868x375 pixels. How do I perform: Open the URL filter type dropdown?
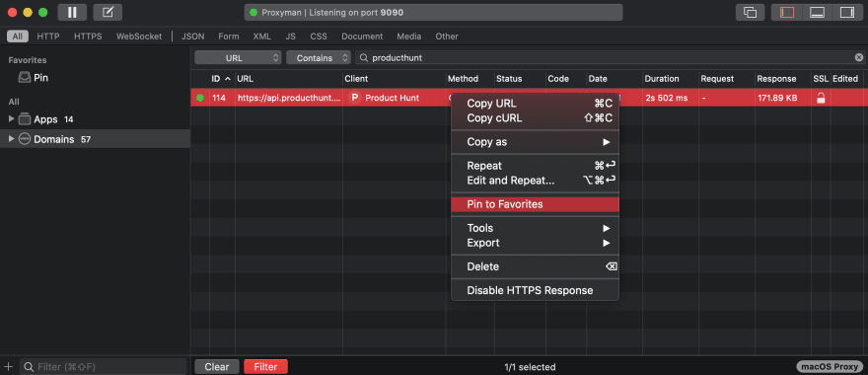coord(238,57)
